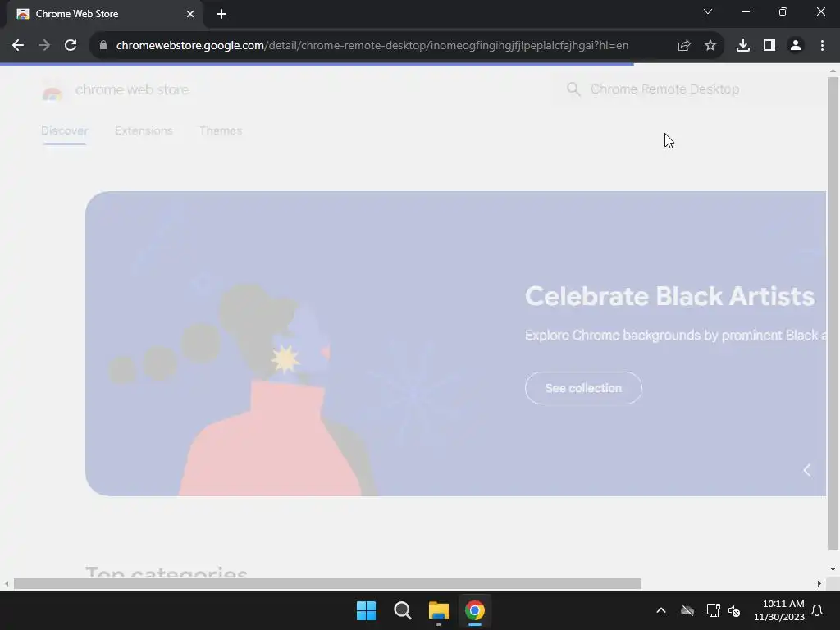Show hidden system tray icons
Screen dimensions: 840x630
[661, 610]
